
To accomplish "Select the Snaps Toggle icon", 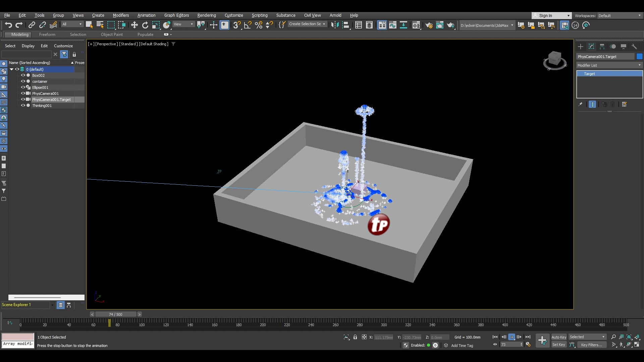I will click(x=237, y=25).
